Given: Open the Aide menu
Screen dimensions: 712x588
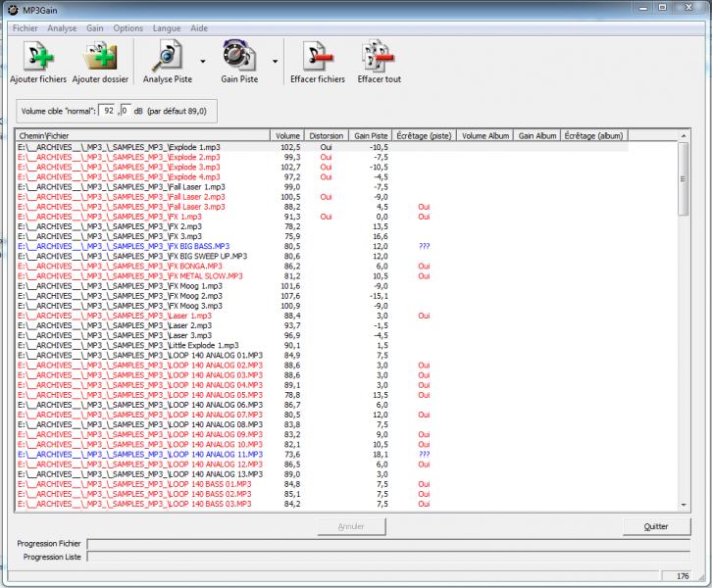Looking at the screenshot, I should pos(199,28).
